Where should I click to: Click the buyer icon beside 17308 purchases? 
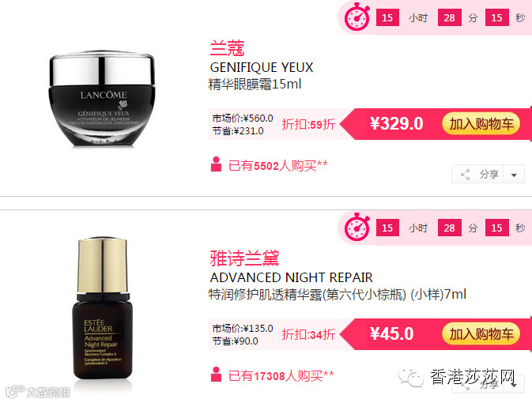coord(216,375)
